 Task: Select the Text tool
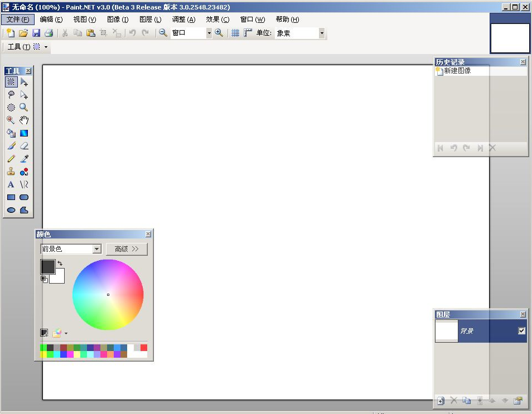click(11, 184)
